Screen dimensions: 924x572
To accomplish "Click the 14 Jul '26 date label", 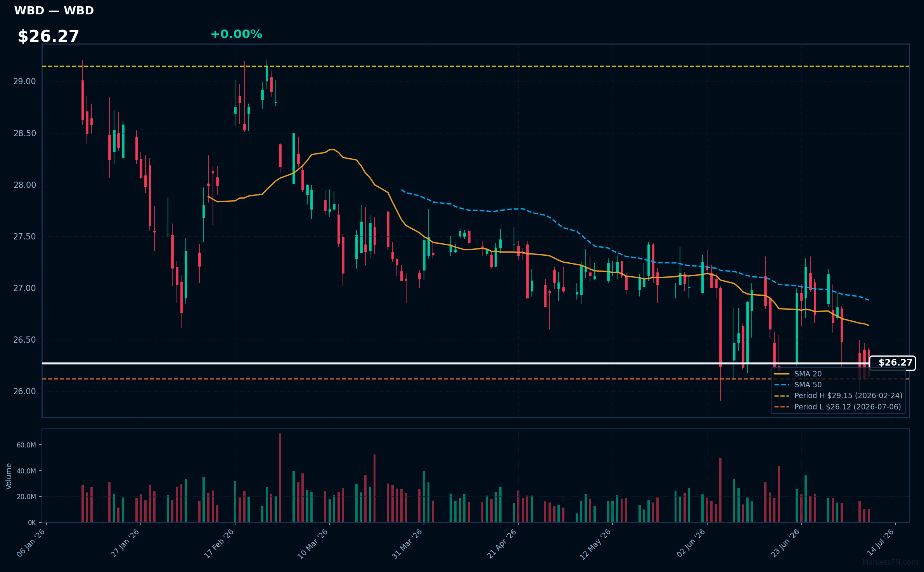I will (x=881, y=543).
